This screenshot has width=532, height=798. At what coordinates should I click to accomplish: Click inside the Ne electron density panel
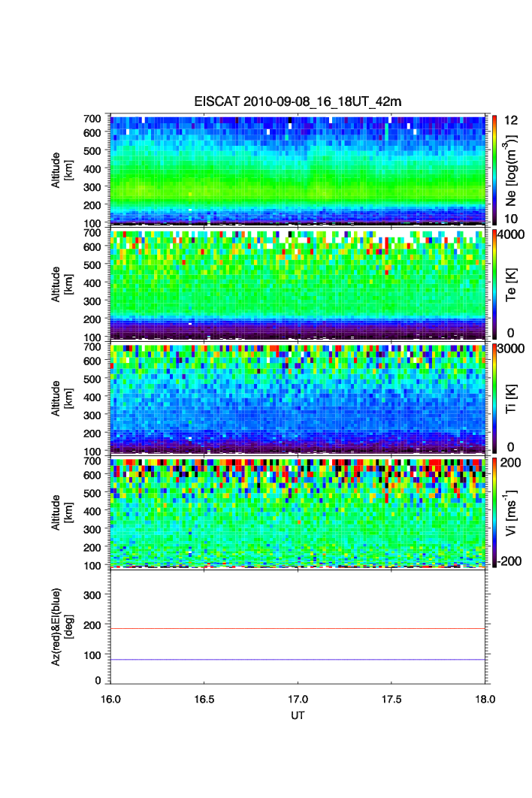click(x=299, y=169)
